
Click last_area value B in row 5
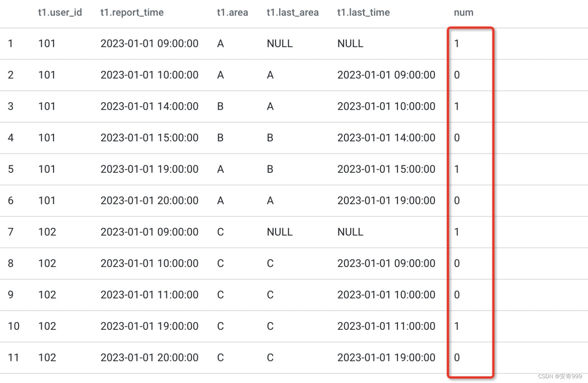click(270, 169)
